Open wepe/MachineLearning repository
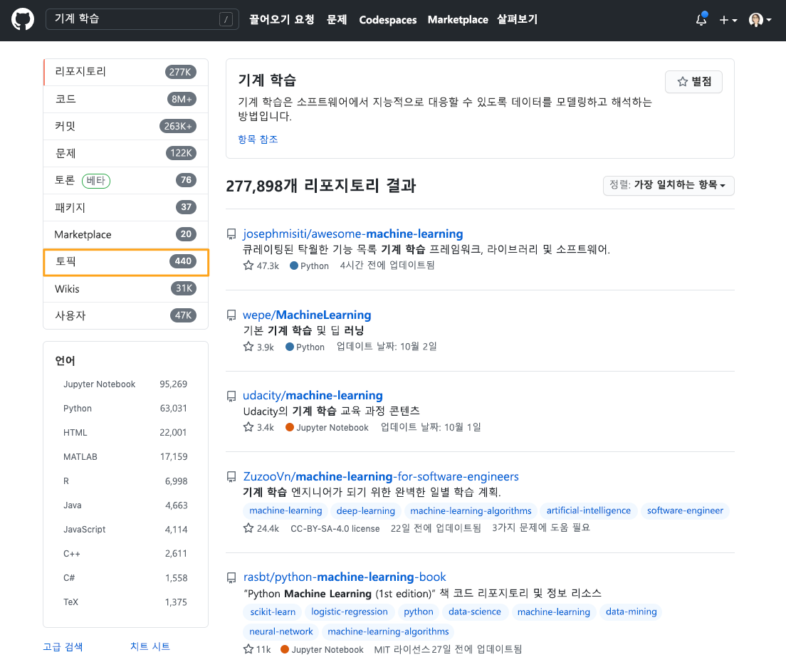Viewport: 786px width, 672px height. [x=307, y=315]
